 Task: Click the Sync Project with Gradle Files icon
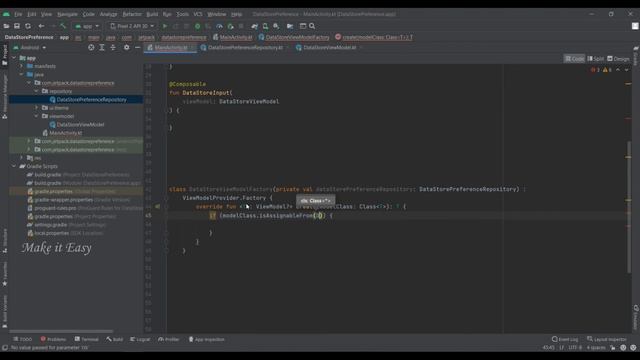coord(254,26)
